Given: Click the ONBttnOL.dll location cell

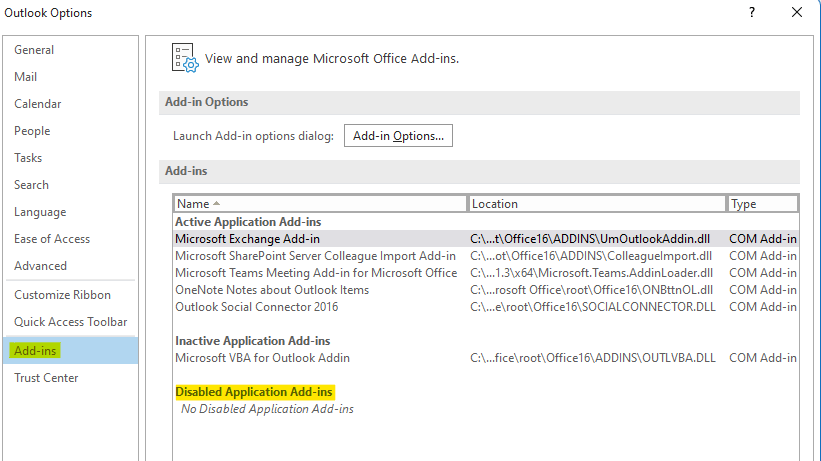Looking at the screenshot, I should [x=592, y=290].
